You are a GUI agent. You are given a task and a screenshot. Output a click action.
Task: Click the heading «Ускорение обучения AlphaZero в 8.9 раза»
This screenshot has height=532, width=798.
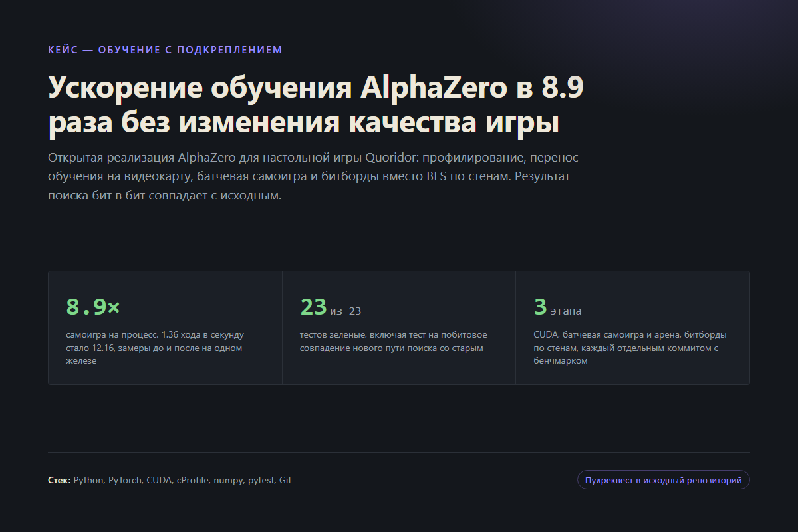coord(315,105)
